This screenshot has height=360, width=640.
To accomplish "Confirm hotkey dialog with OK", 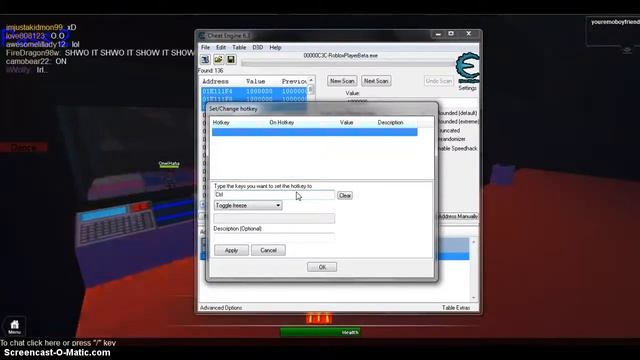I will [x=322, y=267].
